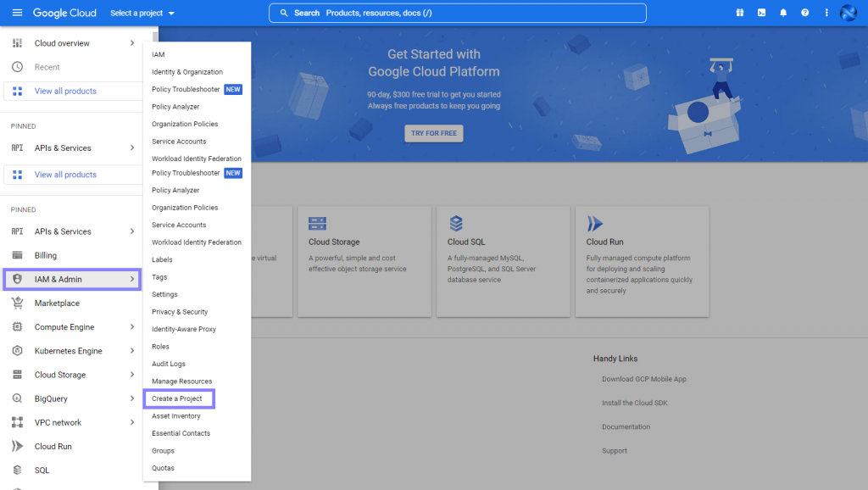
Task: Activate Cloud Shell terminal icon
Action: pyautogui.click(x=762, y=13)
